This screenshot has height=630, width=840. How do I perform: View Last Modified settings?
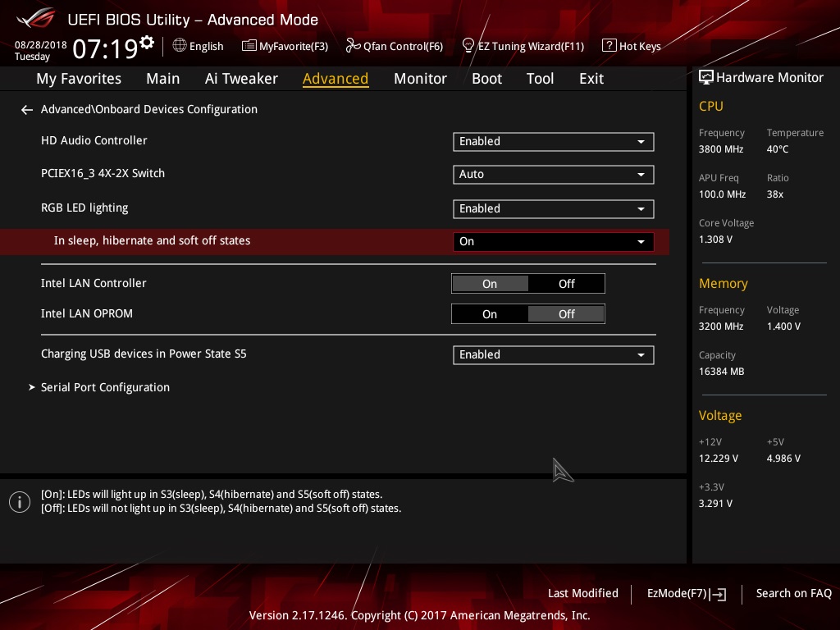pyautogui.click(x=583, y=594)
